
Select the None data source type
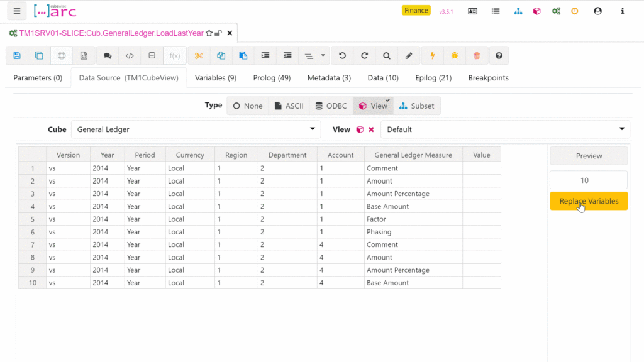248,106
